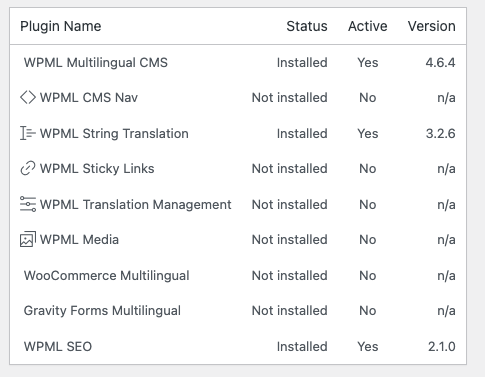485x377 pixels.
Task: Click No in the Gravity Forms Multilingual row
Action: 368,310
